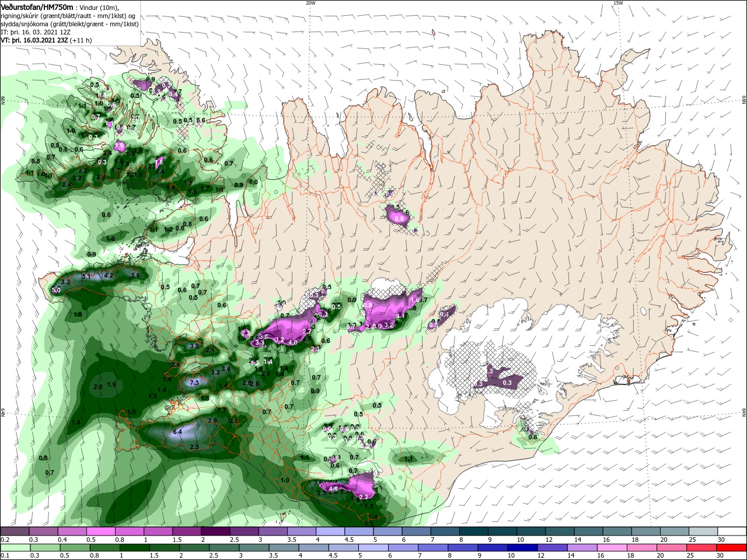The image size is (747, 560).
Task: Select the 'IT: þri. 16. 03. 2021 12Z' line
Action: click(x=36, y=32)
